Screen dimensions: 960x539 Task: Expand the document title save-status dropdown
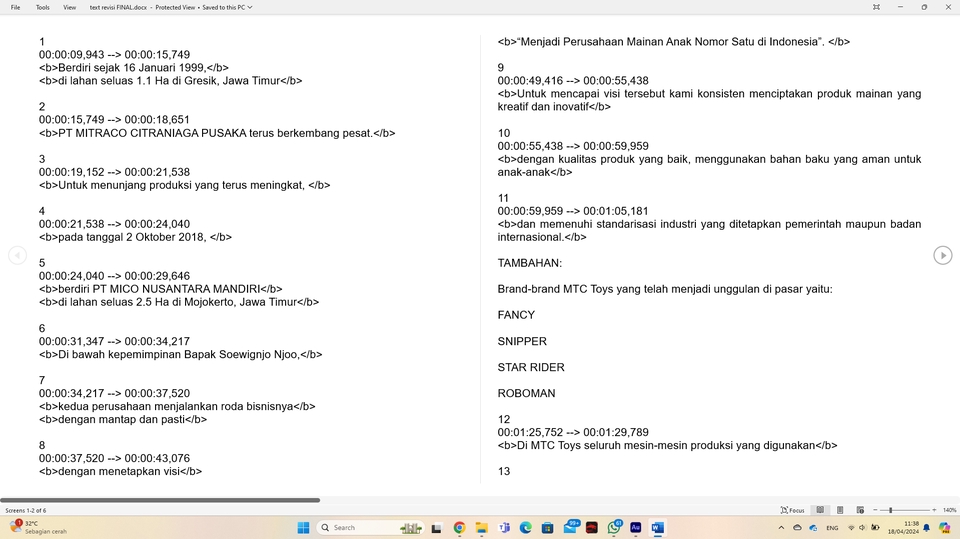tap(250, 7)
